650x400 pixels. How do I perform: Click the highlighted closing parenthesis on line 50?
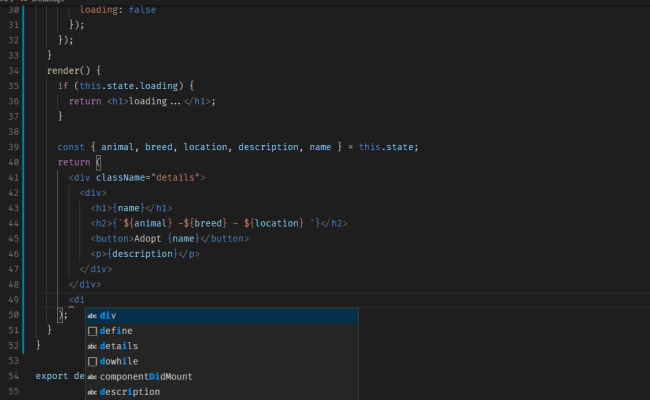[x=60, y=315]
